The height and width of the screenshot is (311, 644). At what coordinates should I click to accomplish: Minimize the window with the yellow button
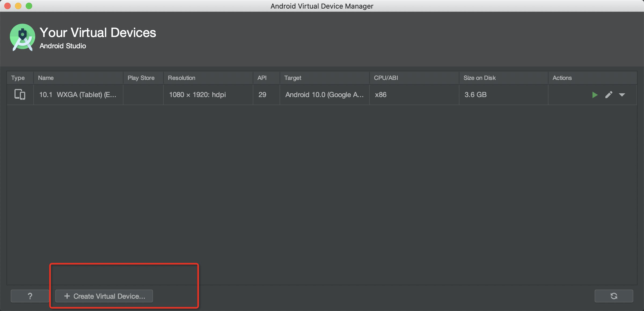[x=18, y=6]
